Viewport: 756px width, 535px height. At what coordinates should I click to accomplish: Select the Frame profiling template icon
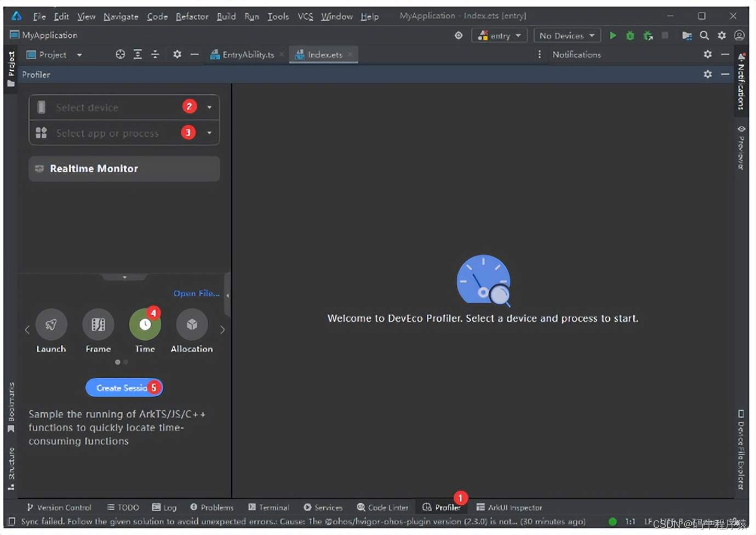click(x=98, y=325)
